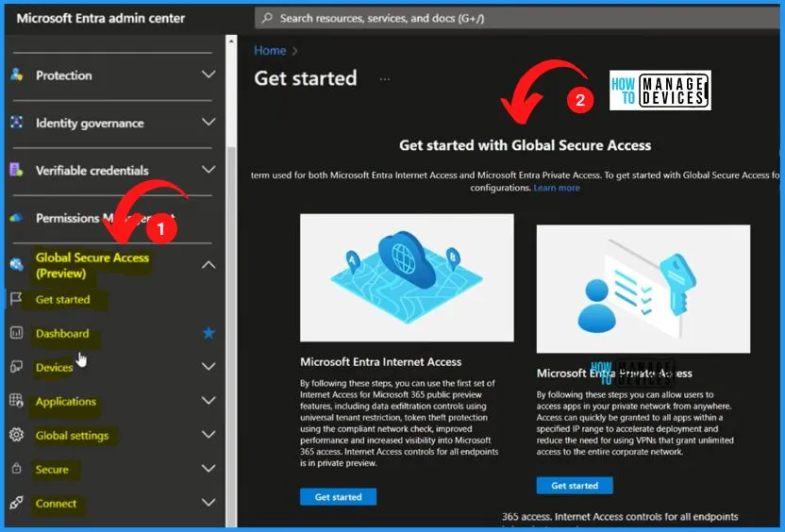Click the search magnifier icon
Image resolution: width=785 pixels, height=532 pixels.
267,18
